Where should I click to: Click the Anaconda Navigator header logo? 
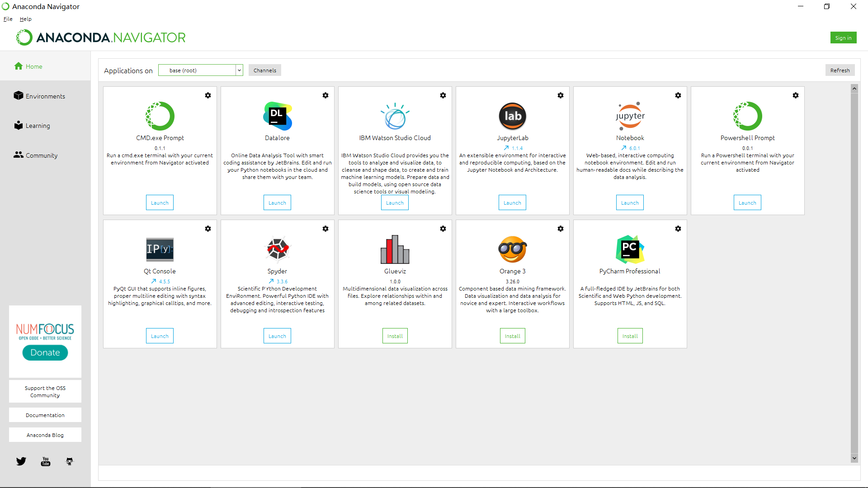101,38
